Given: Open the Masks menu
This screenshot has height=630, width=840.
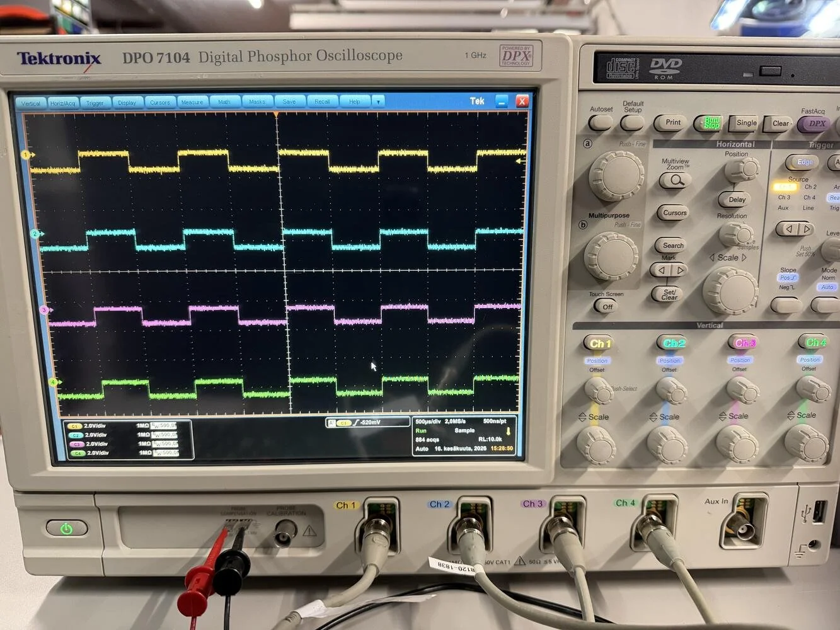Looking at the screenshot, I should pyautogui.click(x=257, y=101).
